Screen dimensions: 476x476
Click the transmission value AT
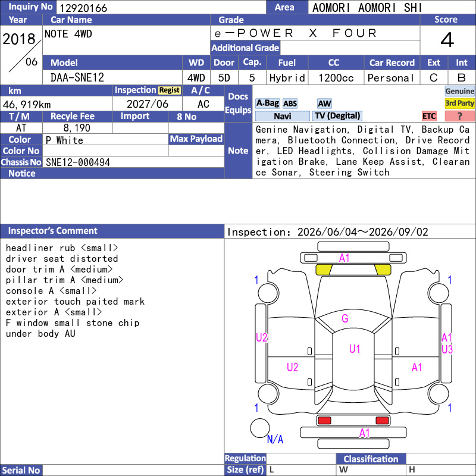point(21,128)
